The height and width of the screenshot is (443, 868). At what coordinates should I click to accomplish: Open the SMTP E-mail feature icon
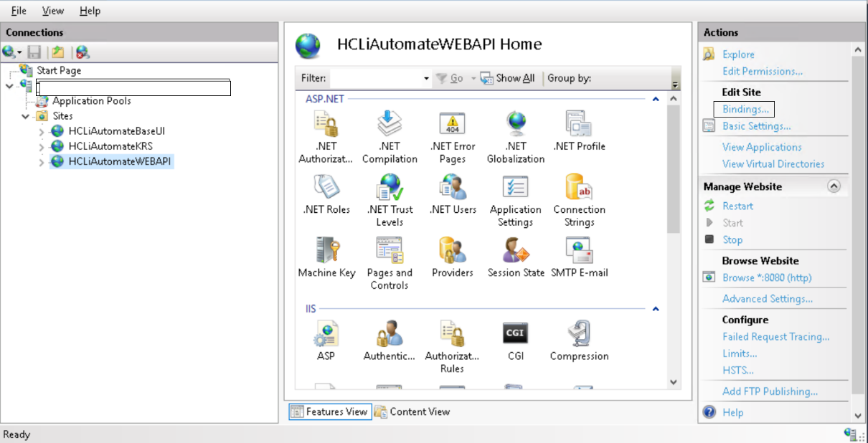click(x=579, y=252)
